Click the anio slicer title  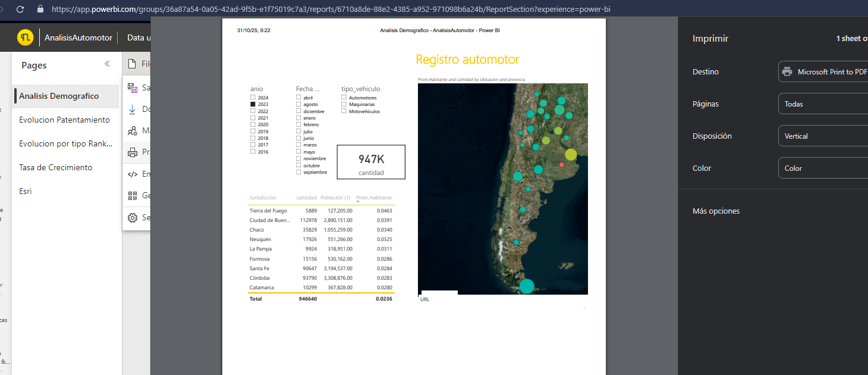(x=256, y=89)
